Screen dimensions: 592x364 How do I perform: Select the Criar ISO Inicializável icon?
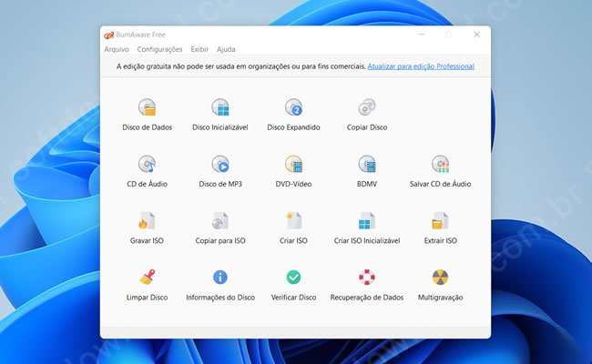pyautogui.click(x=367, y=220)
